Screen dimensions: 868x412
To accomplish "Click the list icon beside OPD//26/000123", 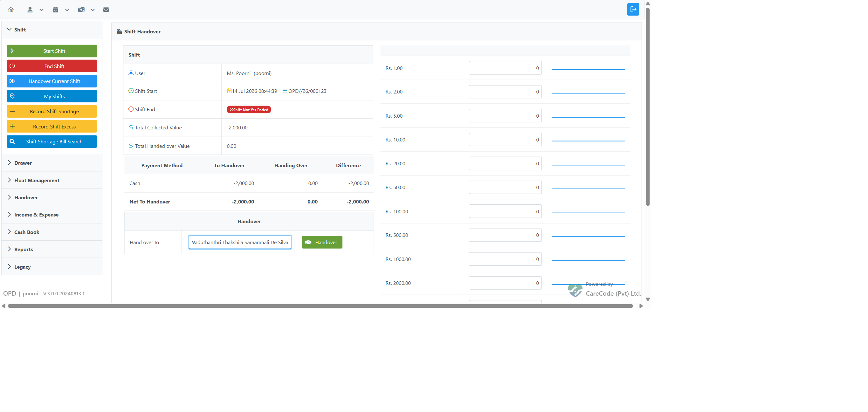I will tap(284, 91).
